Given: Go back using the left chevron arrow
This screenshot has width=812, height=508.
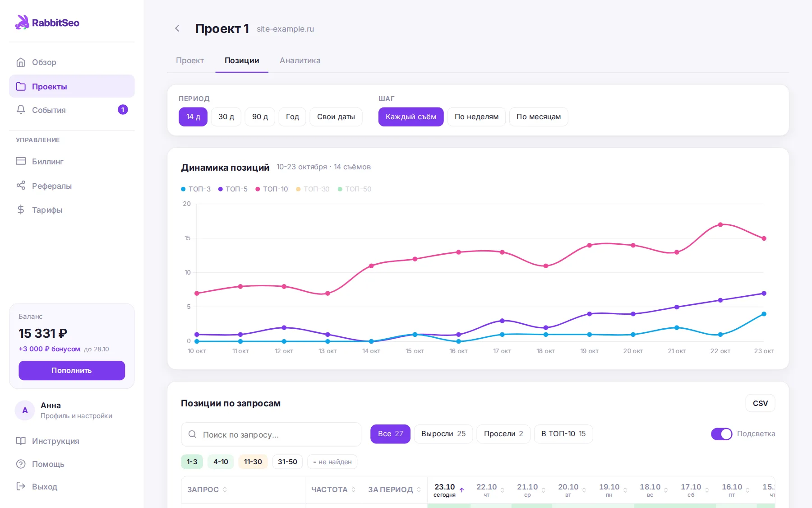Looking at the screenshot, I should pos(177,28).
